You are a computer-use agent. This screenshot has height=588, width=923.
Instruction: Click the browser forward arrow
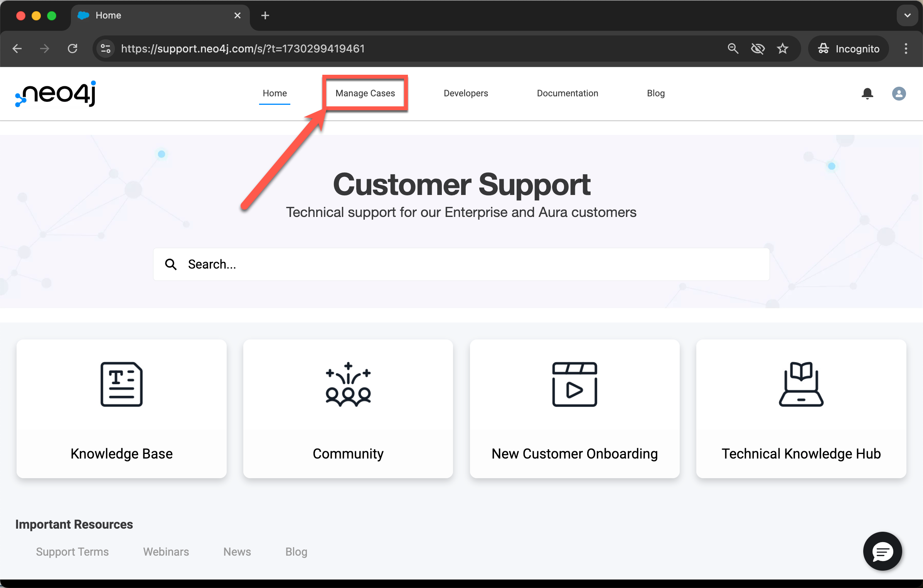(45, 49)
